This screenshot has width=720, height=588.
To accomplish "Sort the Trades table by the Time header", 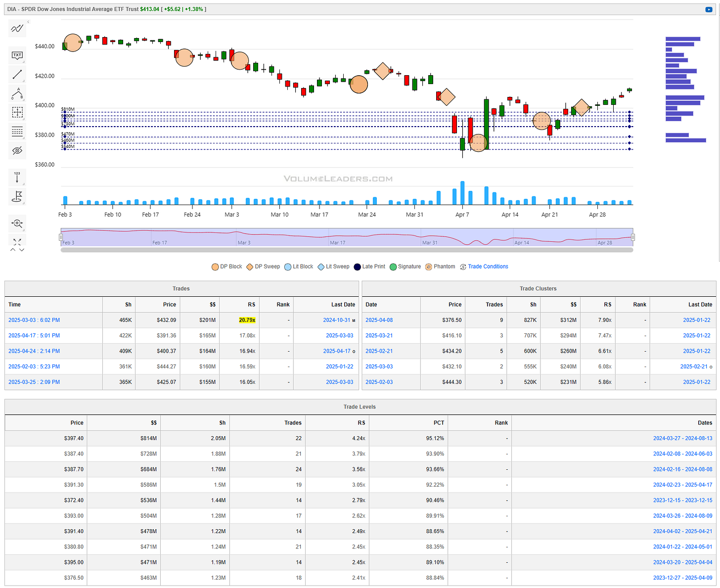I will [15, 305].
